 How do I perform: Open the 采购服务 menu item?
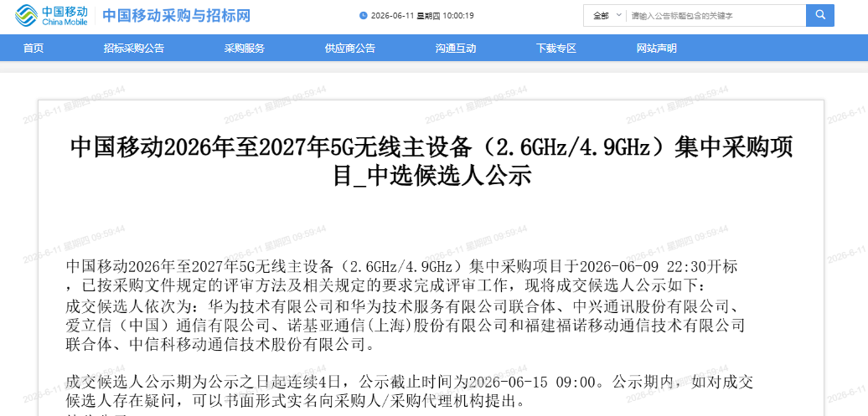[245, 48]
